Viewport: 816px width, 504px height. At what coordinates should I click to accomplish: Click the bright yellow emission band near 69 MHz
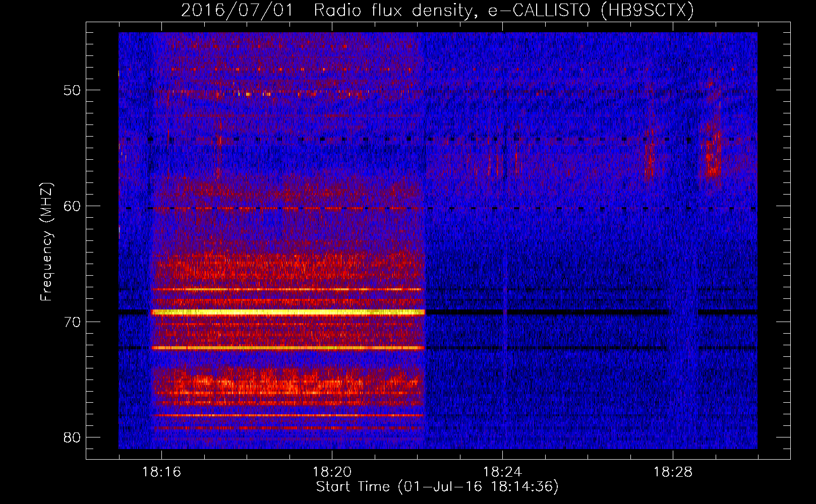coord(288,312)
